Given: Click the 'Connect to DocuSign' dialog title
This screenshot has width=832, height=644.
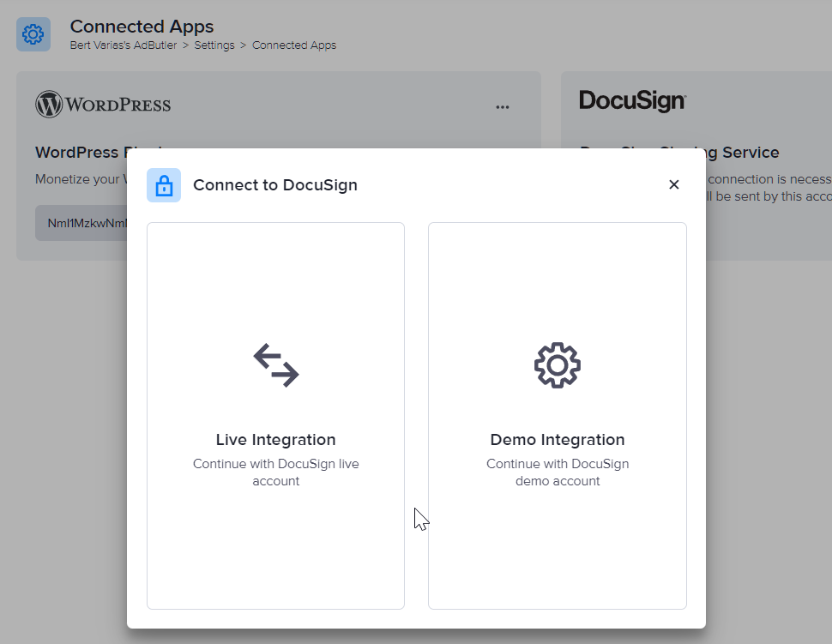Looking at the screenshot, I should (x=275, y=185).
